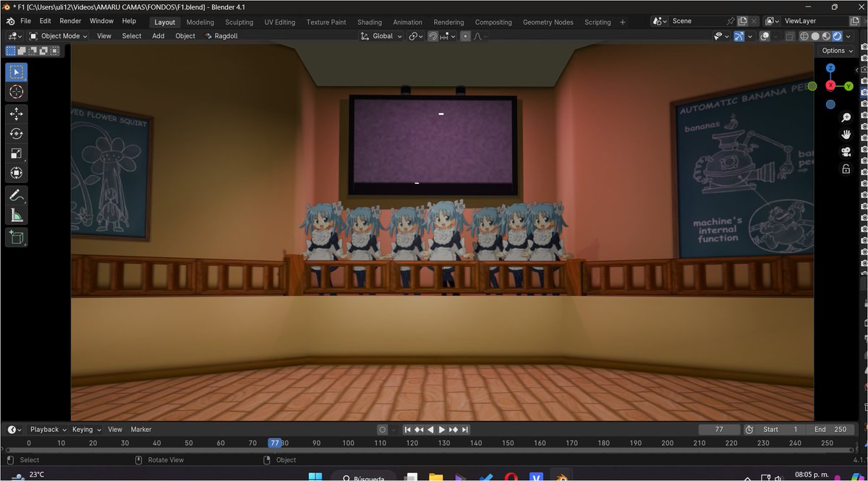Click the blue Z axis gizmo
This screenshot has height=481, width=868.
pos(830,68)
